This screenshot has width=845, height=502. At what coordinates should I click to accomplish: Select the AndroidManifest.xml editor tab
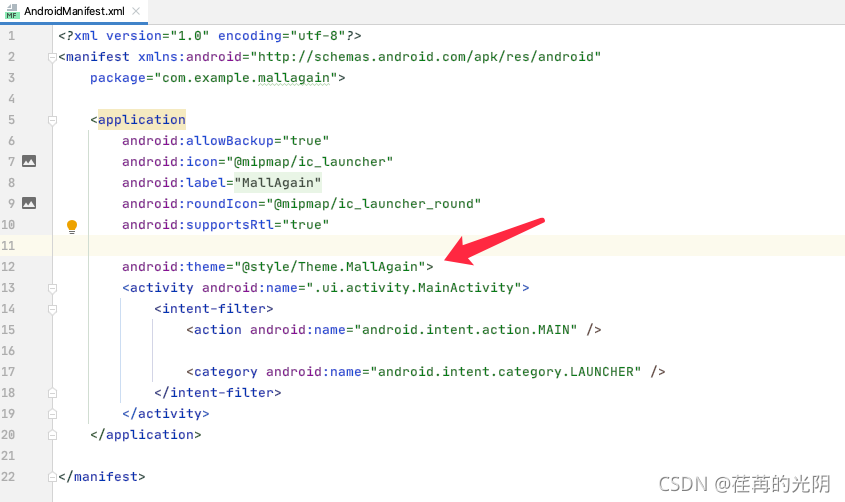(74, 11)
